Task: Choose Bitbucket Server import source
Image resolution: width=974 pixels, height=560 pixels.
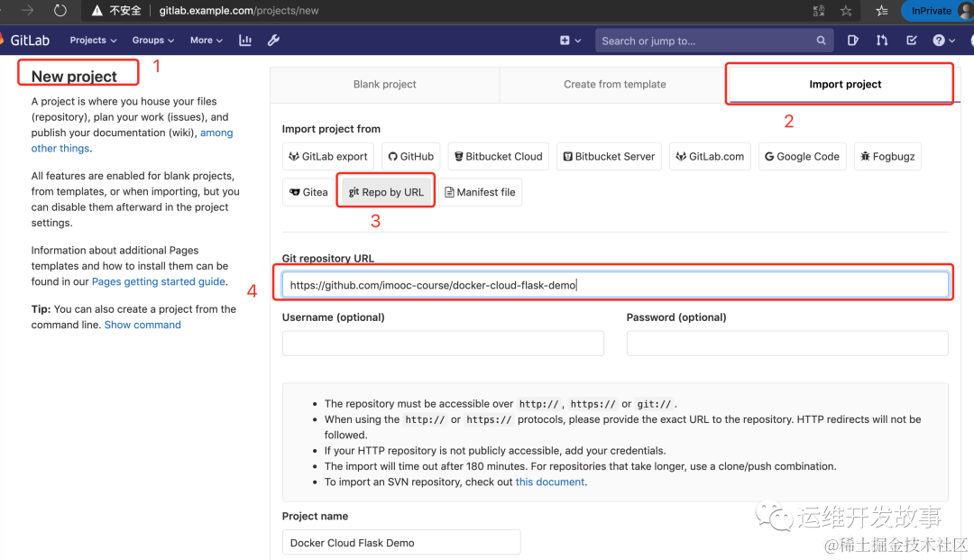Action: click(609, 156)
